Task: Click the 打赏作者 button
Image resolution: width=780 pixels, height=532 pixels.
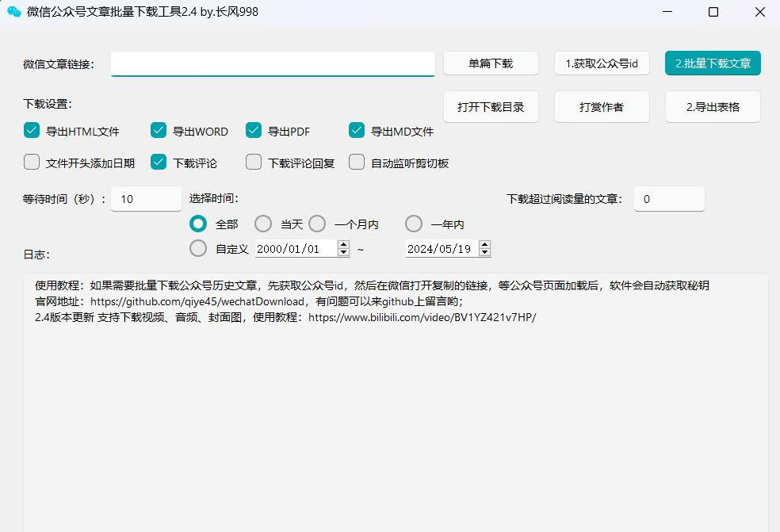Action: click(602, 107)
